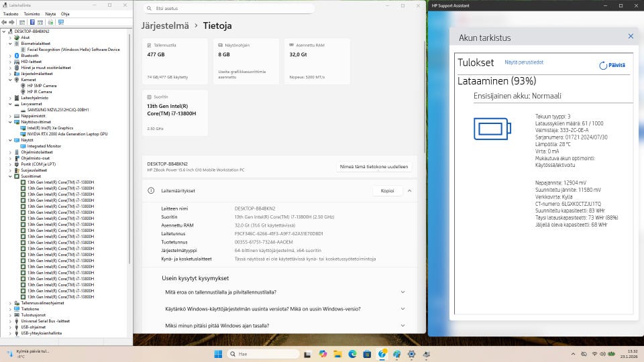
Task: Click Nimeä tämä tietokone uudelleen button
Action: 374,167
